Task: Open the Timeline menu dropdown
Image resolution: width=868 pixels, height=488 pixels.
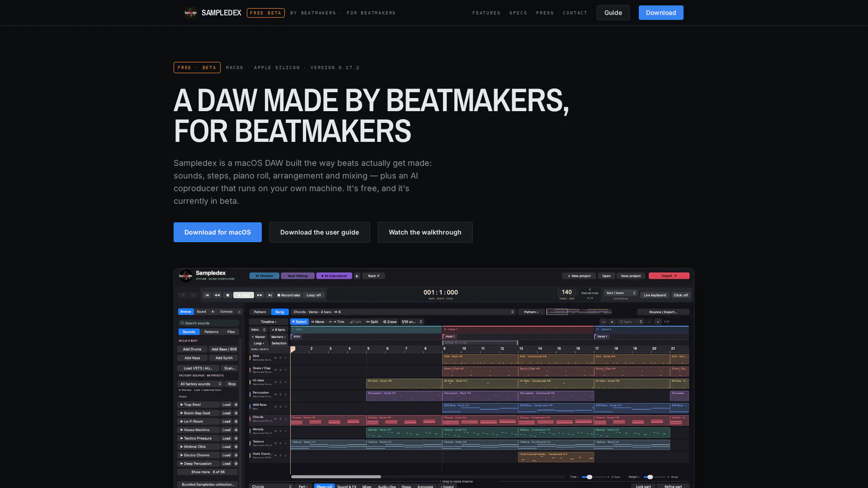Action: [269, 322]
